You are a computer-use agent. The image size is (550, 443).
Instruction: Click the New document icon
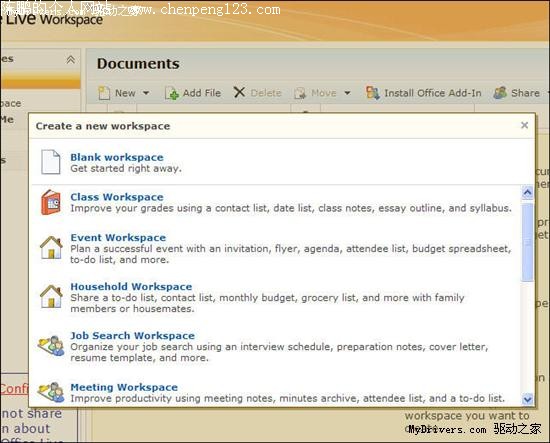tap(104, 93)
